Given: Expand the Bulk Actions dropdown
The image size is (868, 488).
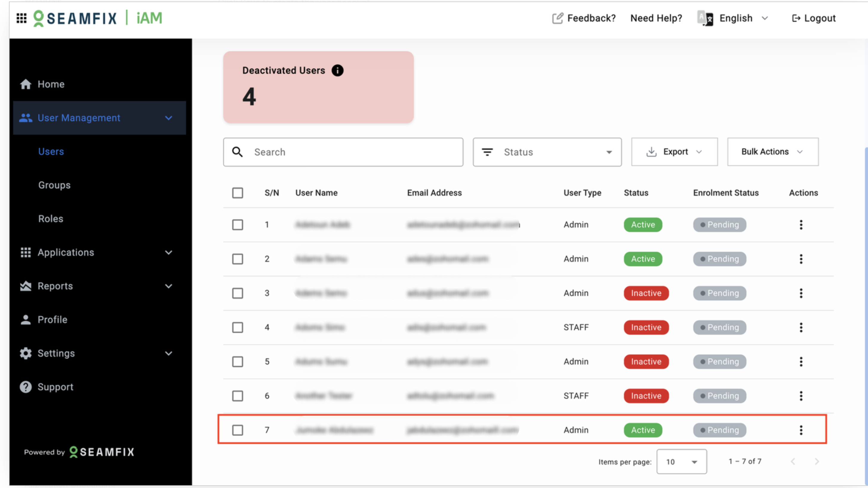Looking at the screenshot, I should tap(772, 152).
